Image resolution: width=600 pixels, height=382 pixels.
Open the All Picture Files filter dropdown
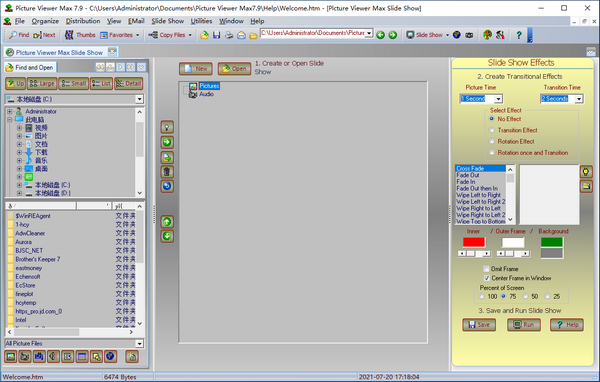139,343
